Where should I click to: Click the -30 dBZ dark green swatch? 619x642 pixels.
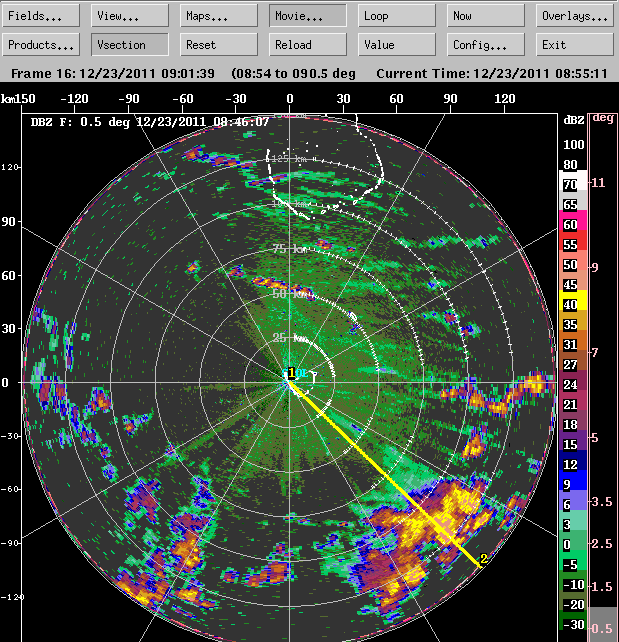[573, 620]
